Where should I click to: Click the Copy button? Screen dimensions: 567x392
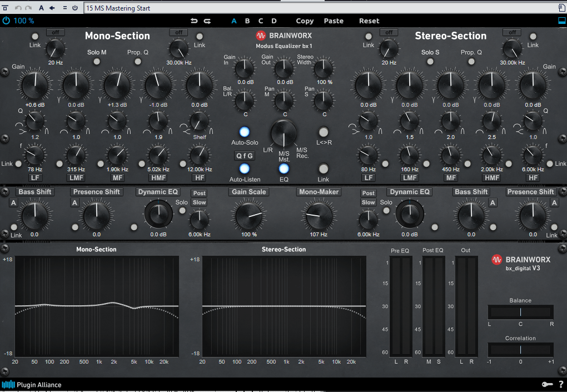coord(305,21)
